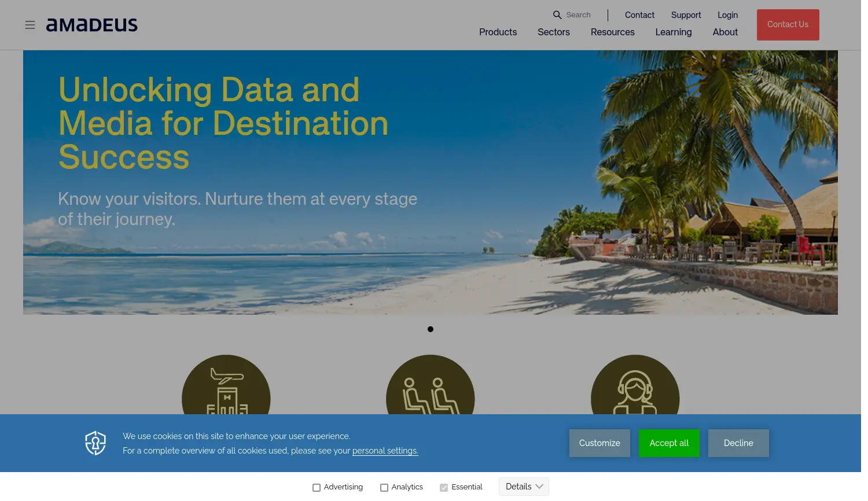Open the hamburger menu icon
Image resolution: width=868 pixels, height=501 pixels.
pyautogui.click(x=30, y=25)
